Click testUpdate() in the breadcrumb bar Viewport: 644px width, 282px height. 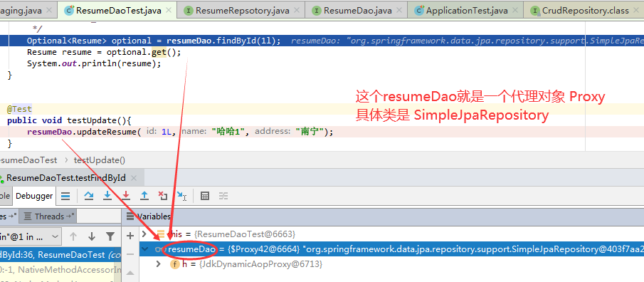100,160
